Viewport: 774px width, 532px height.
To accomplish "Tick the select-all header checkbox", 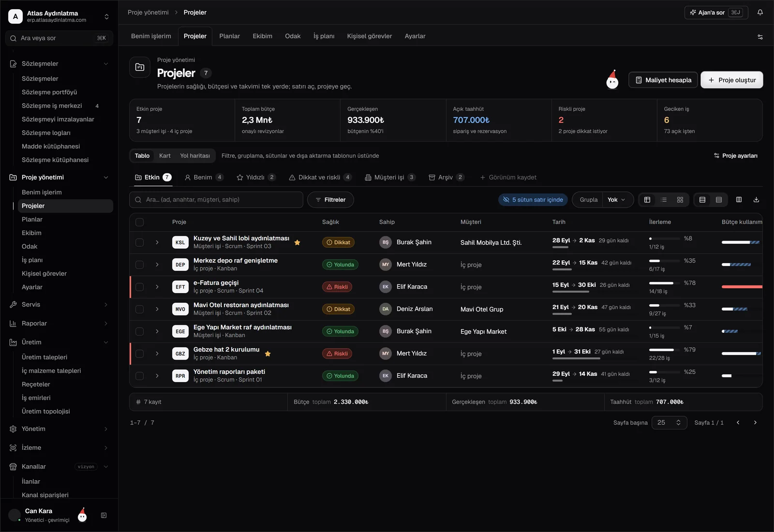I will 140,222.
